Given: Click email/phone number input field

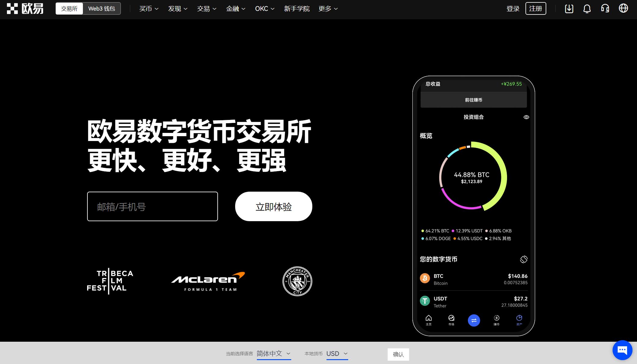Looking at the screenshot, I should 152,206.
